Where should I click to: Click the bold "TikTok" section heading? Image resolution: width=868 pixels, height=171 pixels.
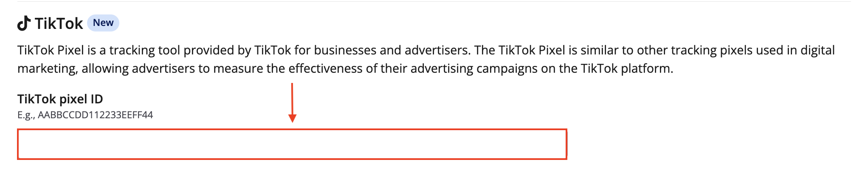pos(59,24)
